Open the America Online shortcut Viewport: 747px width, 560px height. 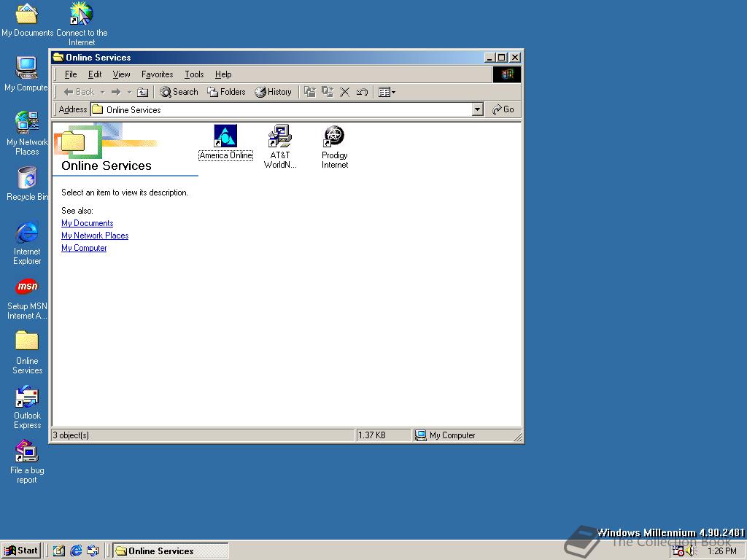[x=225, y=142]
